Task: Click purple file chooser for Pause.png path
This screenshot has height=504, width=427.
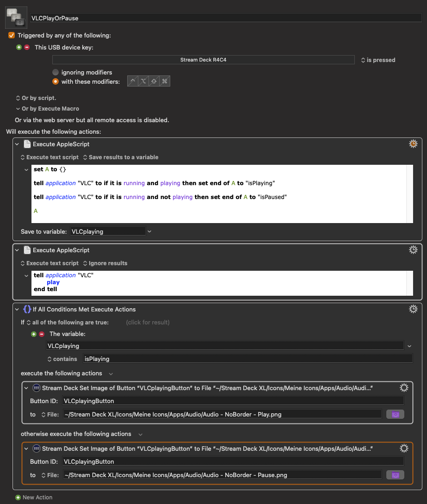Action: [x=395, y=474]
